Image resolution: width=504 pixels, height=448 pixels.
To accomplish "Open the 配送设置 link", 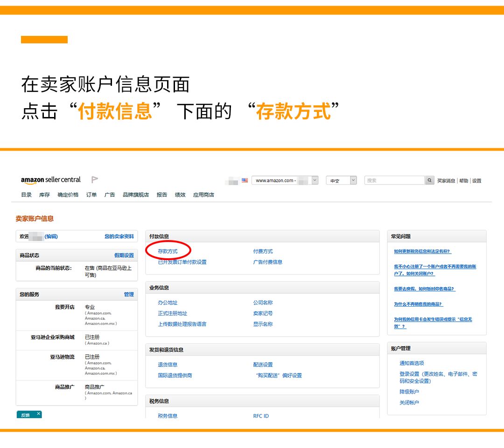I will 263,365.
